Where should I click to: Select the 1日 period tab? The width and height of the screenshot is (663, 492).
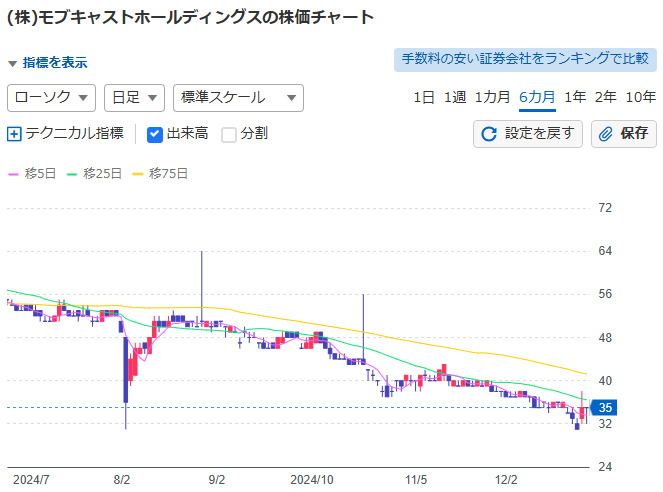424,98
